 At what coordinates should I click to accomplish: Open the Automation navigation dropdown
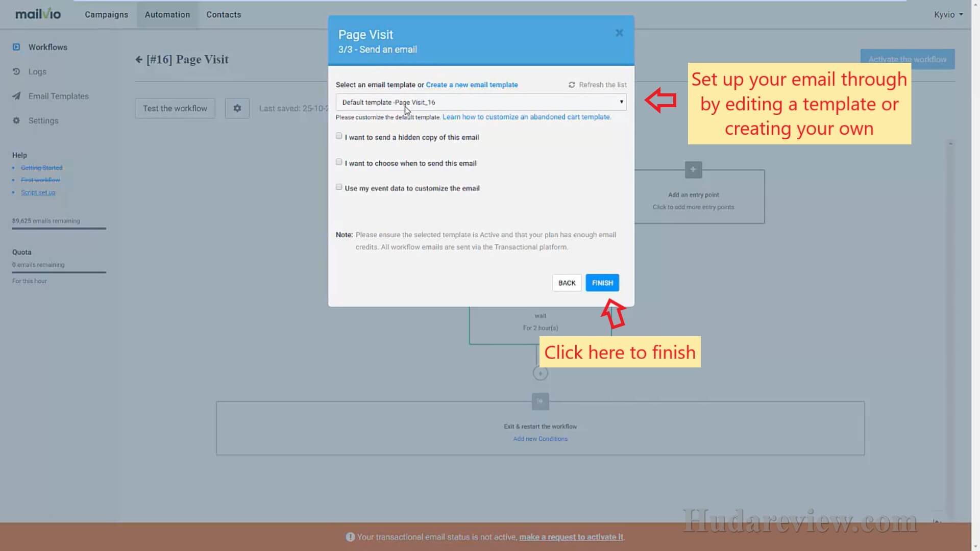point(167,14)
